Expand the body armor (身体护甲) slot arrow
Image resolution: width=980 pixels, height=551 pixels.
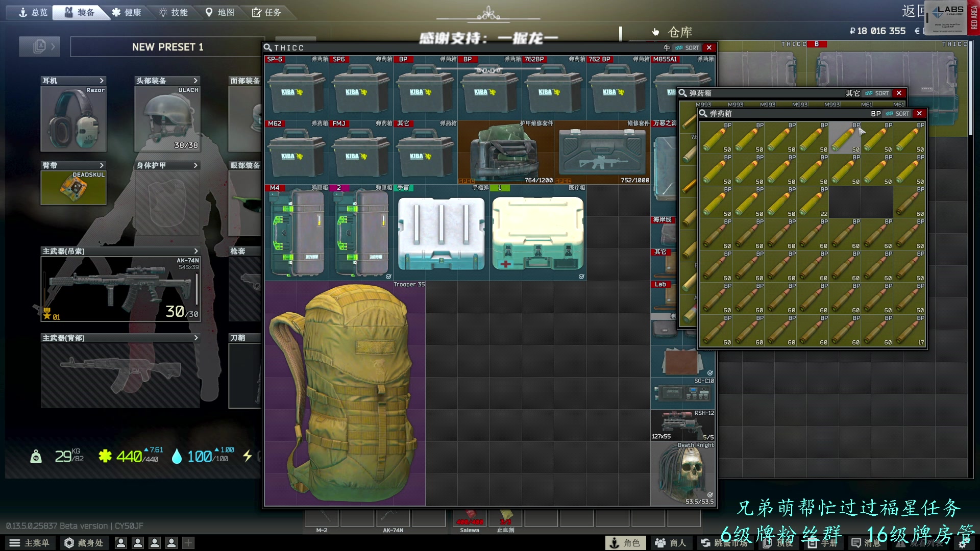pyautogui.click(x=195, y=165)
